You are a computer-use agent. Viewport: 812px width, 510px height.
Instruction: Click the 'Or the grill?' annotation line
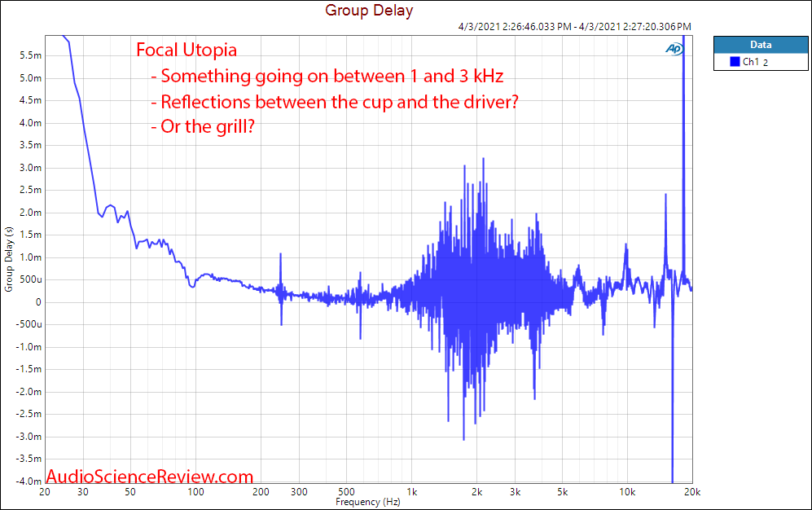[x=203, y=126]
